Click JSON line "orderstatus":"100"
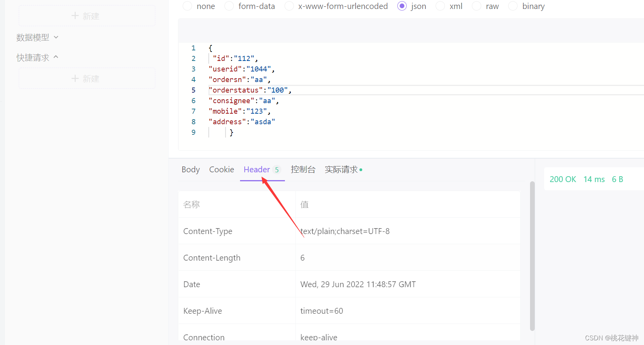644x345 pixels. [250, 90]
